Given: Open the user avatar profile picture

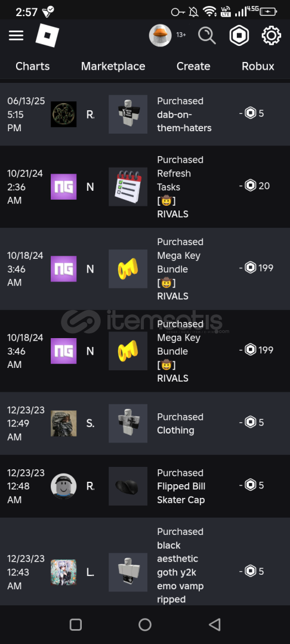Looking at the screenshot, I should [160, 35].
